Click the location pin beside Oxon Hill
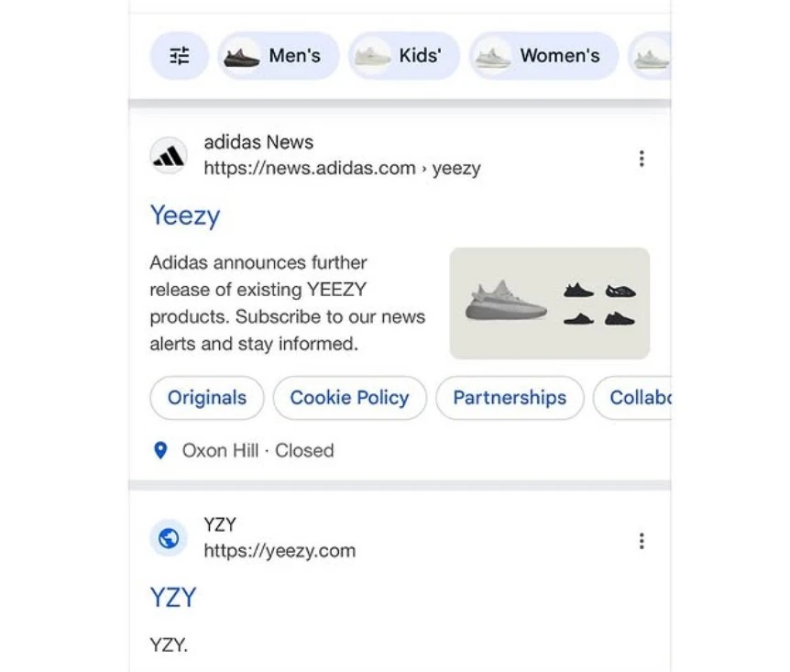This screenshot has width=790, height=672. pos(160,450)
